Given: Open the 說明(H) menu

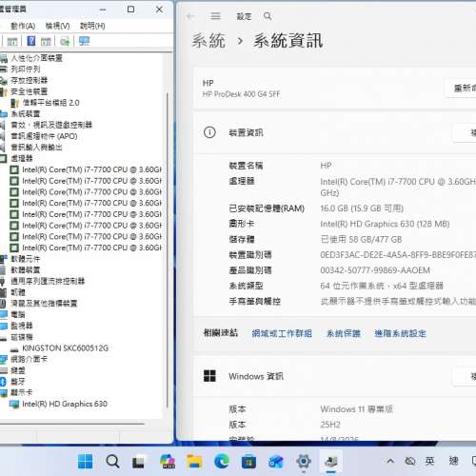Looking at the screenshot, I should (x=92, y=26).
